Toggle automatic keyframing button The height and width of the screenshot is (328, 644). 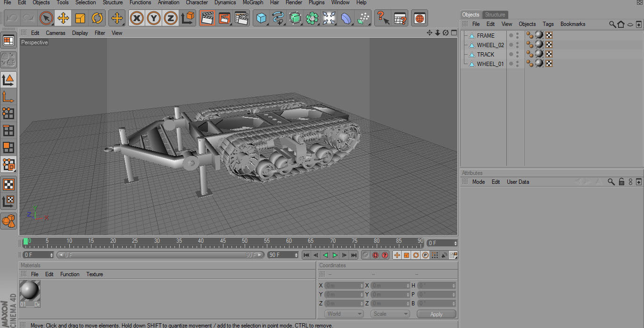pos(375,255)
